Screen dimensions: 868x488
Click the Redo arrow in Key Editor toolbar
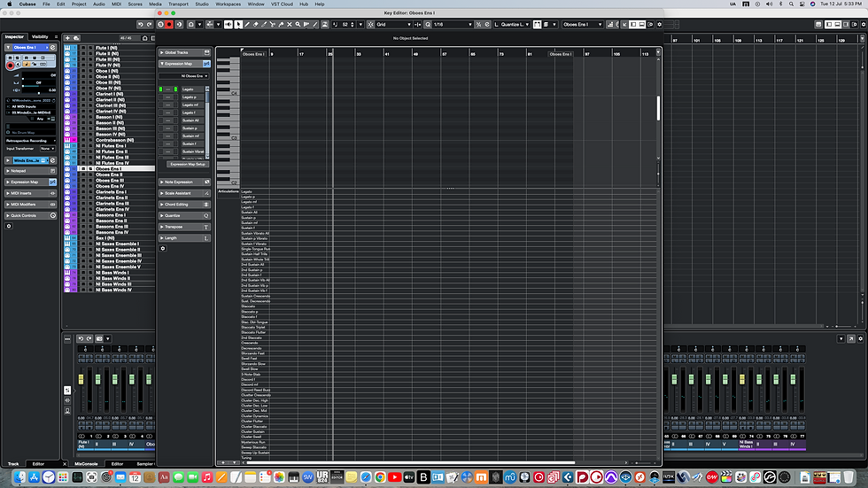tap(150, 24)
